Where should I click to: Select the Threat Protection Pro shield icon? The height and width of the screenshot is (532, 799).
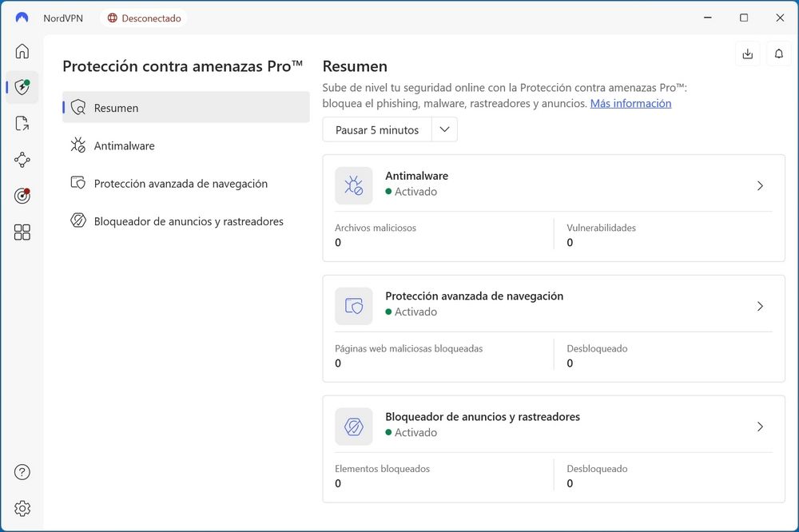(22, 87)
